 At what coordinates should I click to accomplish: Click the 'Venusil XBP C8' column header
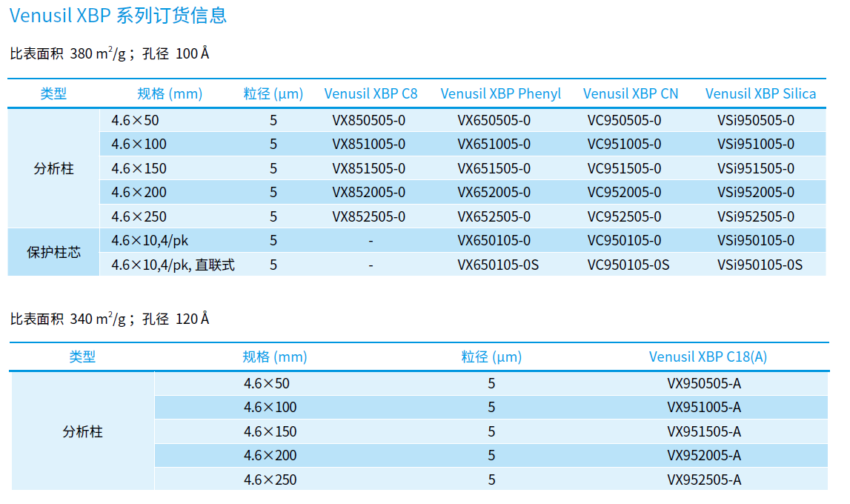(x=371, y=93)
